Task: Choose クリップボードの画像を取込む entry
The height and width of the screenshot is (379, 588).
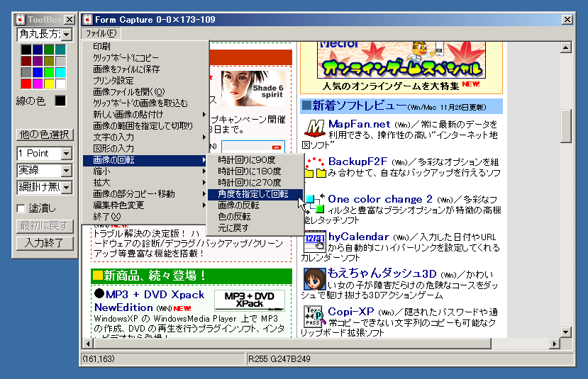Action: coord(145,103)
